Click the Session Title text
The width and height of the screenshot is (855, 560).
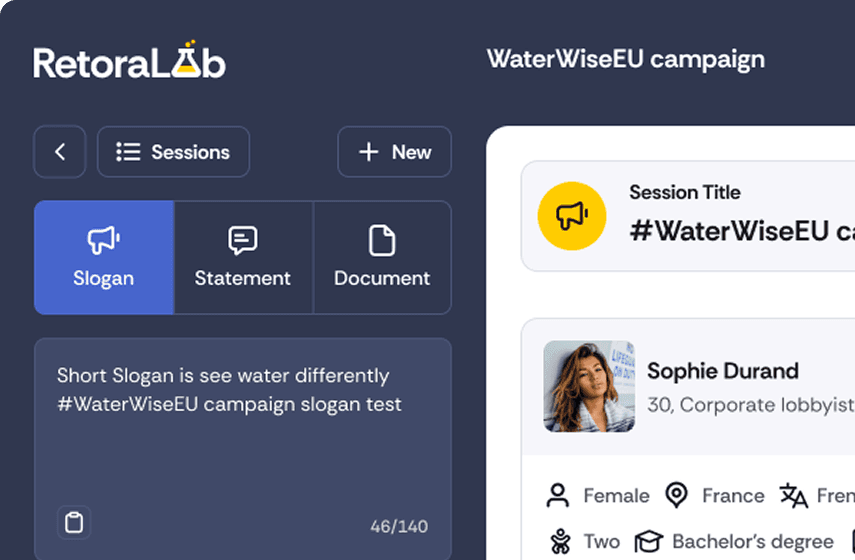click(685, 192)
